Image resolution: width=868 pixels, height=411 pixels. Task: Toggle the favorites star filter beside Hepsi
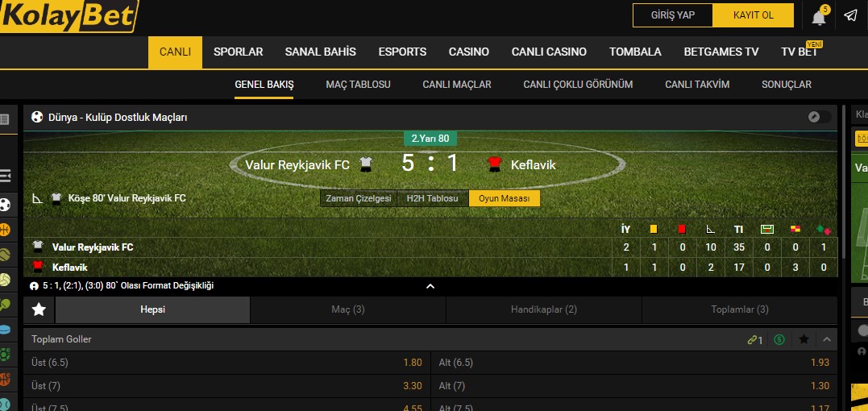[39, 309]
